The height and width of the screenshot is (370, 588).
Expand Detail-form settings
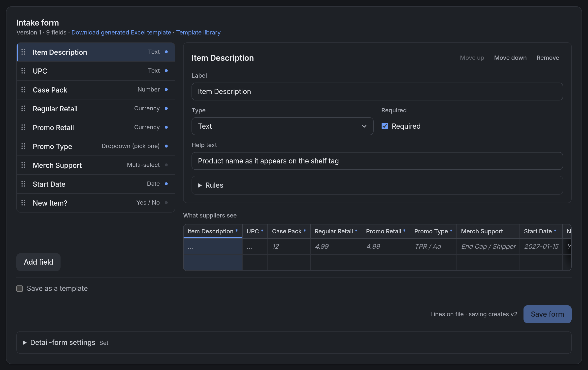[x=294, y=342]
